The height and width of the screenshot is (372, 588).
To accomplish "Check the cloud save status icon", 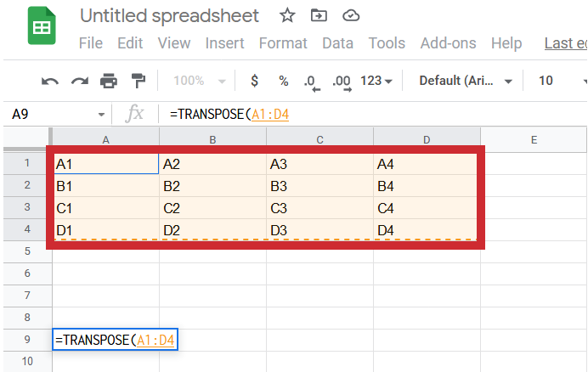I will point(349,15).
